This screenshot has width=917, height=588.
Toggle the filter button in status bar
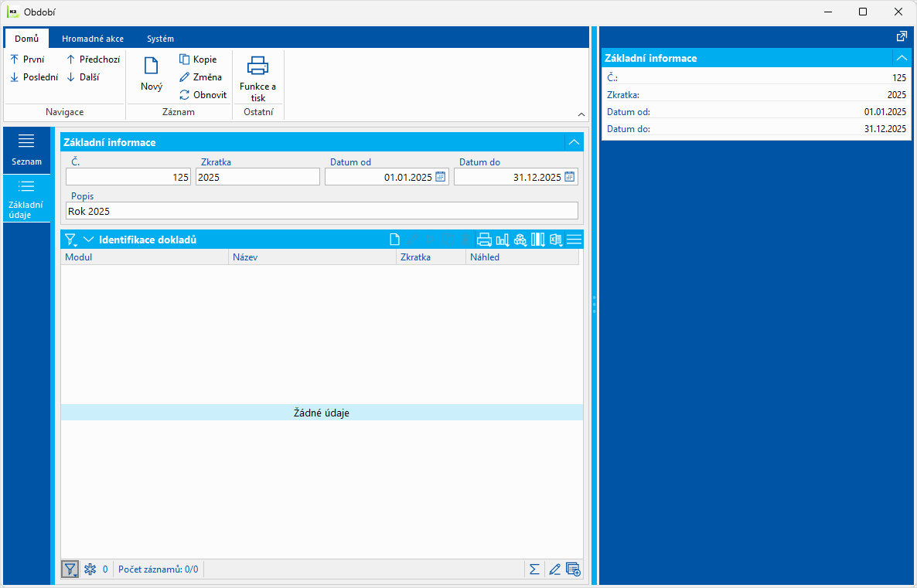(70, 569)
